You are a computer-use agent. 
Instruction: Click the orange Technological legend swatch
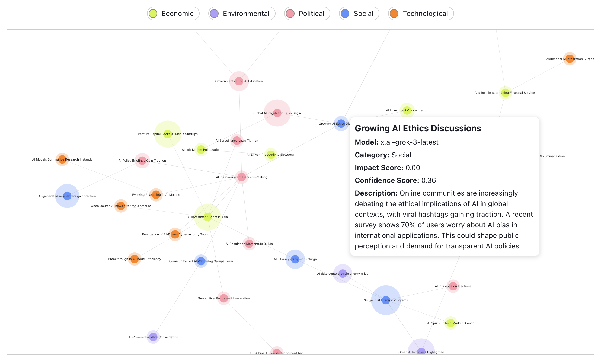click(x=394, y=14)
